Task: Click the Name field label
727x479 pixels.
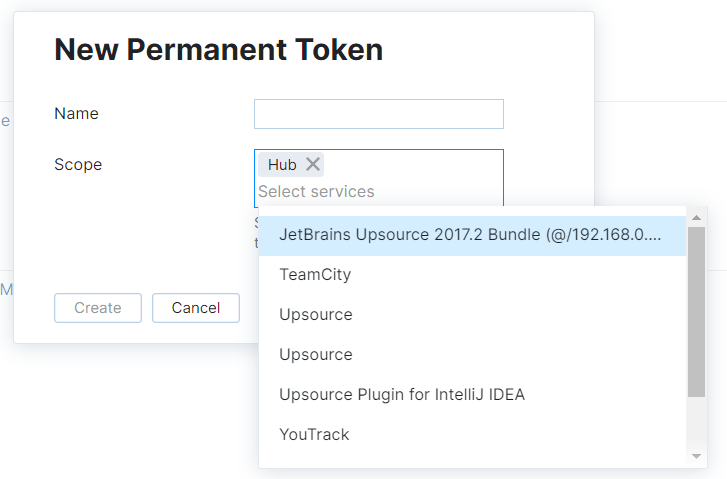Action: click(76, 114)
